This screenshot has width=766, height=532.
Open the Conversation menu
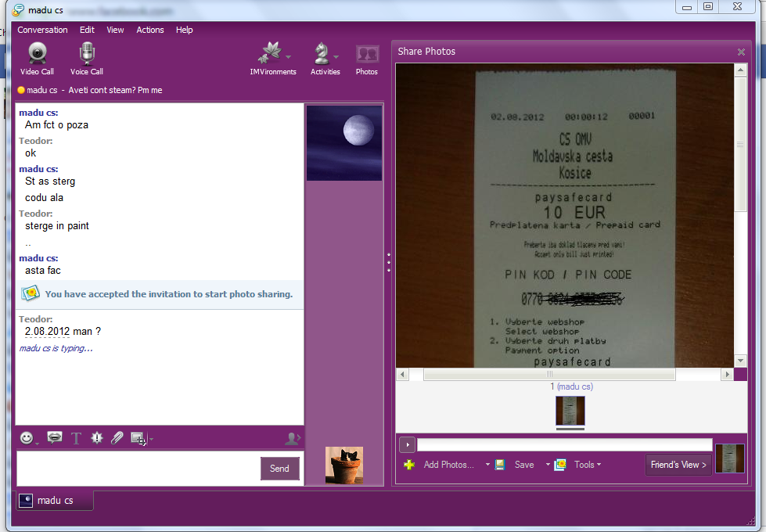click(x=42, y=30)
